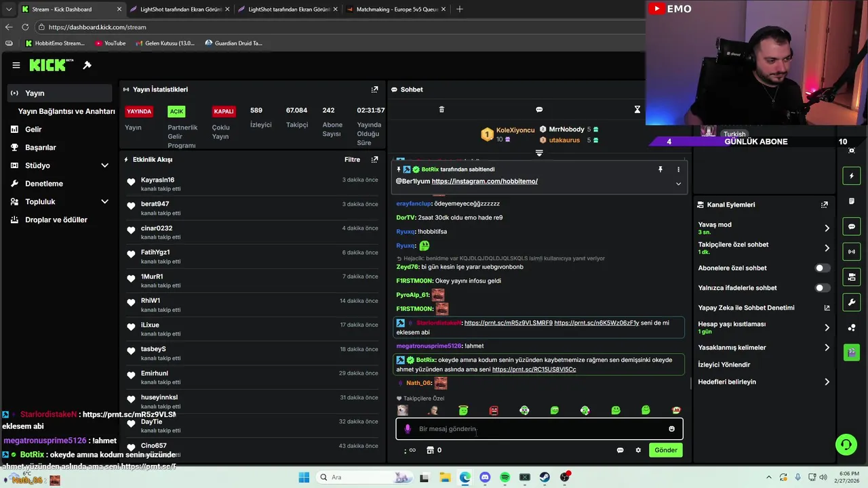The height and width of the screenshot is (488, 868).
Task: Click the purple microphone icon in message box
Action: pyautogui.click(x=408, y=429)
